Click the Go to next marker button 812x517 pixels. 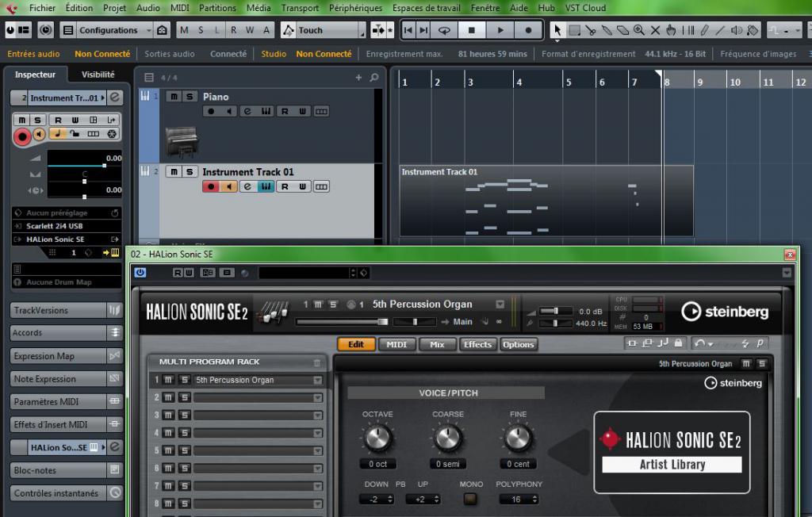[x=423, y=30]
